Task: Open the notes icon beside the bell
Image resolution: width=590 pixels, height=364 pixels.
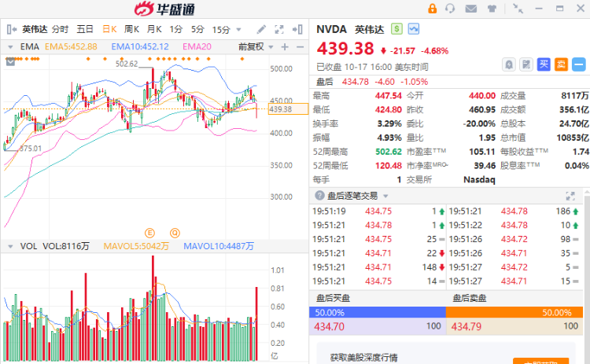Action: coord(526,64)
